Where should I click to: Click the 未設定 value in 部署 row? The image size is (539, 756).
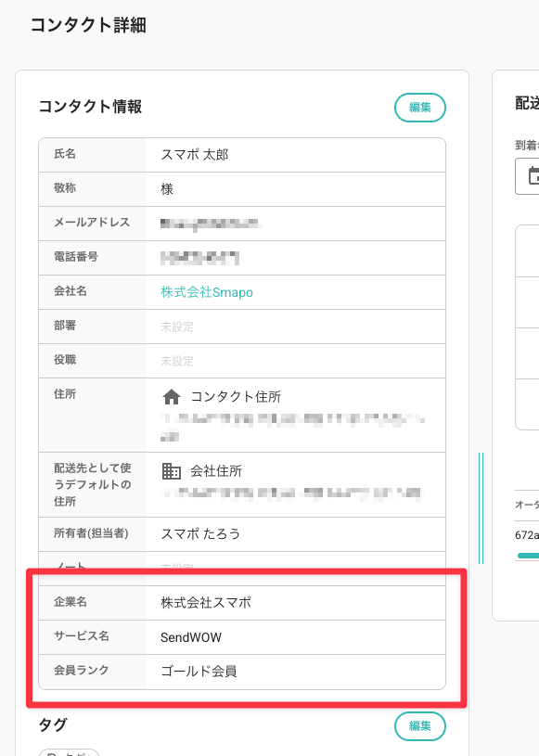point(177,327)
